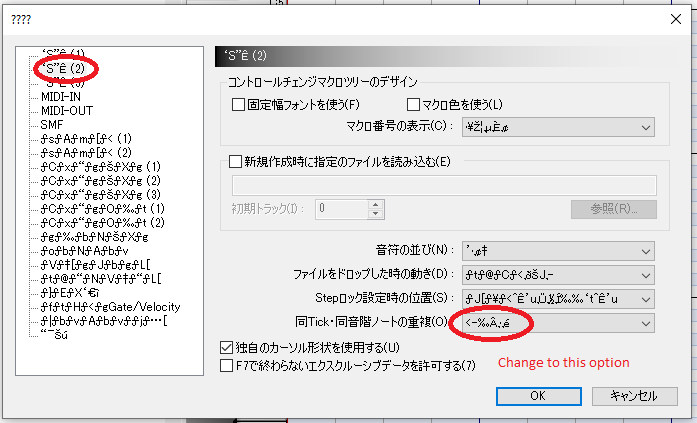This screenshot has width=697, height=423.
Task: Uncheck 独自のカーソル形状を使用する(U)
Action: (227, 347)
